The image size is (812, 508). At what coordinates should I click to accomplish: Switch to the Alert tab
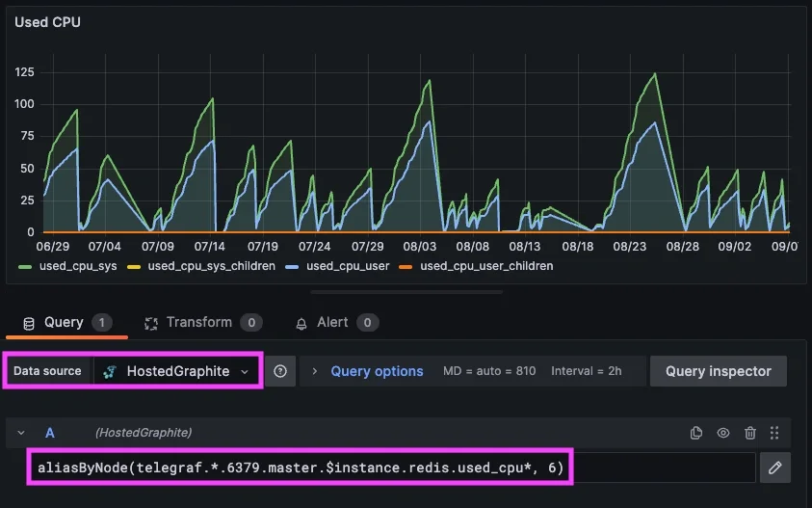click(337, 322)
